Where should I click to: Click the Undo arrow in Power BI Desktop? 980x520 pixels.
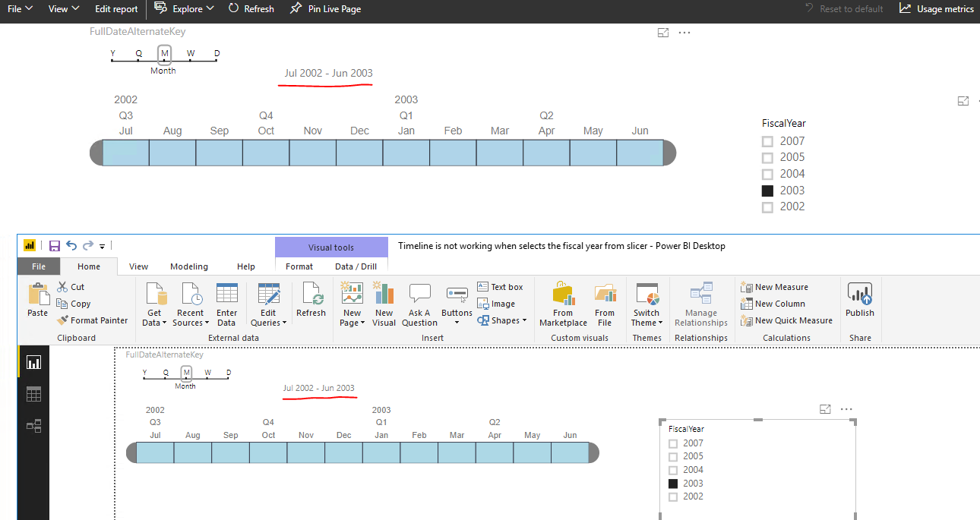click(x=71, y=245)
